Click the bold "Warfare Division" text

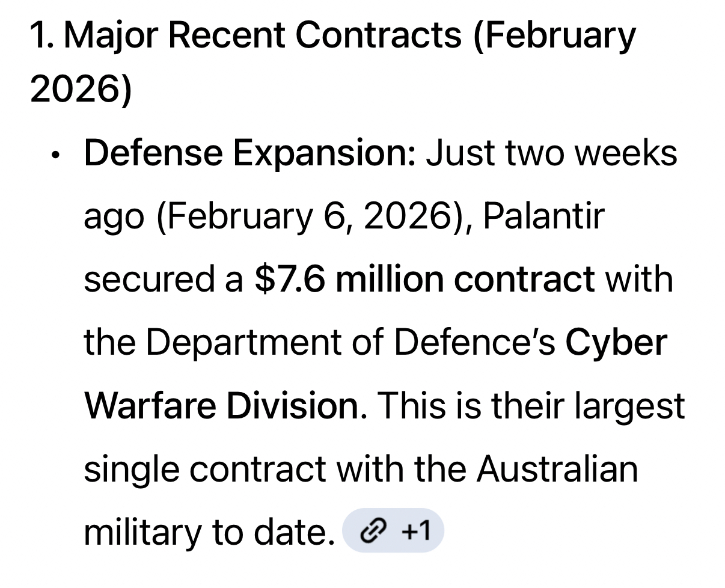(x=224, y=406)
